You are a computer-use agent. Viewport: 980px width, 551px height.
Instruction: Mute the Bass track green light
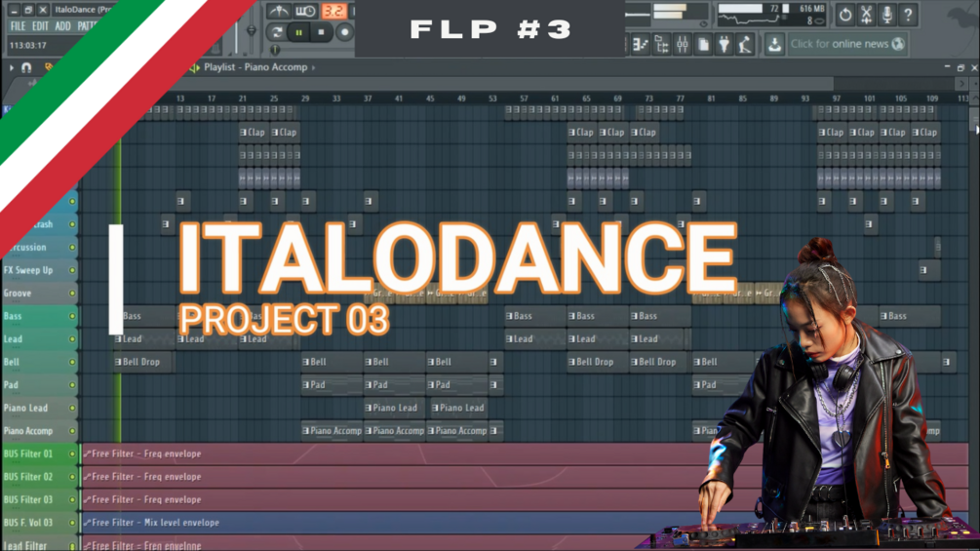click(x=72, y=316)
